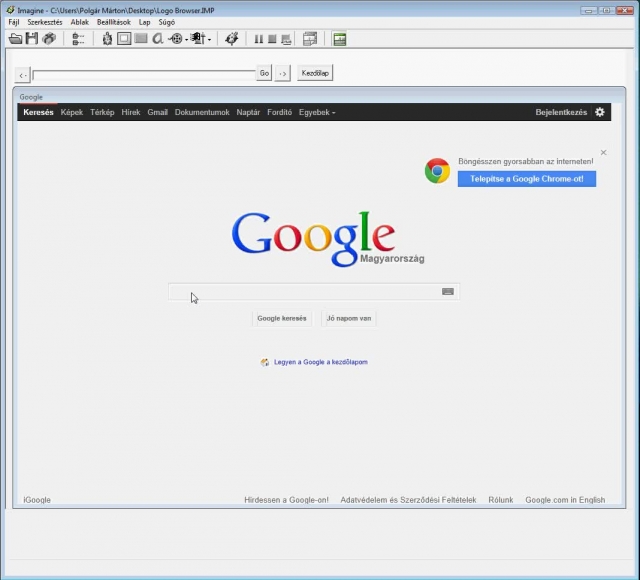
Task: Click the back '<-' navigation button
Action: (x=22, y=75)
